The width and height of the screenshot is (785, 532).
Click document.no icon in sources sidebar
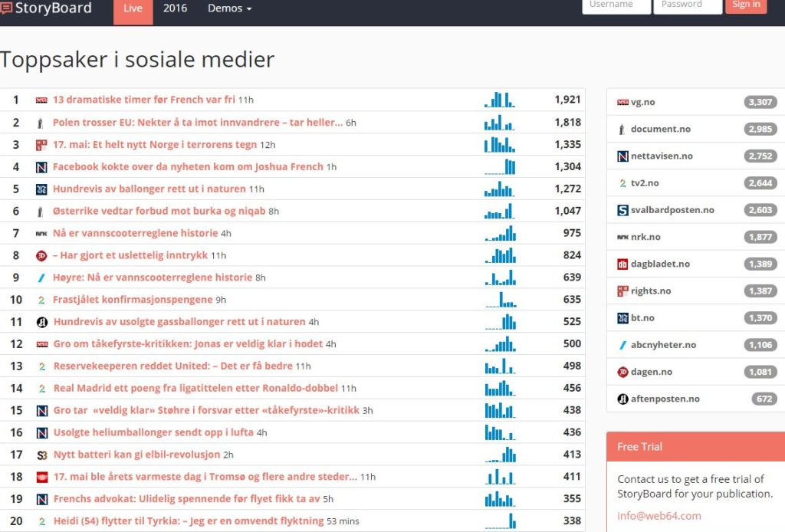click(x=622, y=130)
